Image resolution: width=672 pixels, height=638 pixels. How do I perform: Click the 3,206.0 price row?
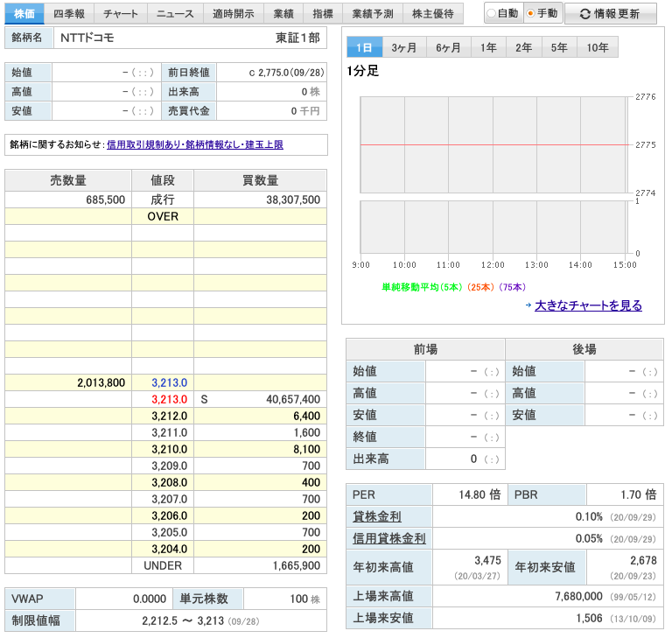pos(166,515)
